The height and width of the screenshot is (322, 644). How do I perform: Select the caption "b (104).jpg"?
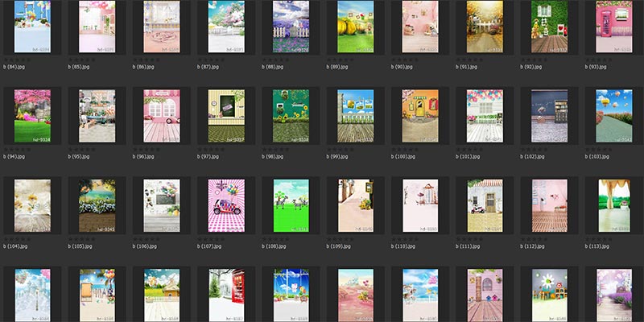pyautogui.click(x=15, y=246)
